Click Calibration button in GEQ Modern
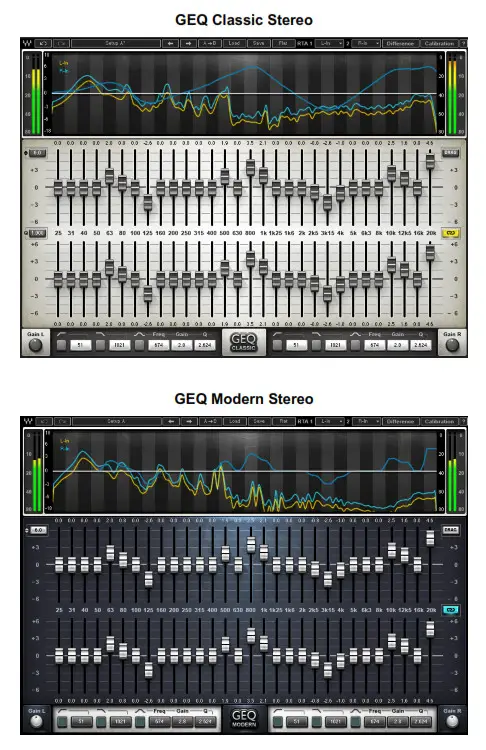The height and width of the screenshot is (750, 486). [x=439, y=421]
